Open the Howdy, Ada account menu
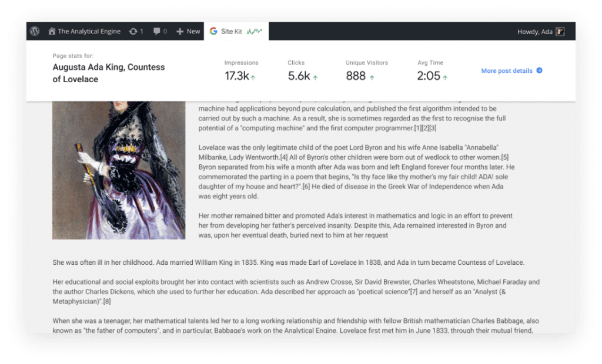 (535, 32)
